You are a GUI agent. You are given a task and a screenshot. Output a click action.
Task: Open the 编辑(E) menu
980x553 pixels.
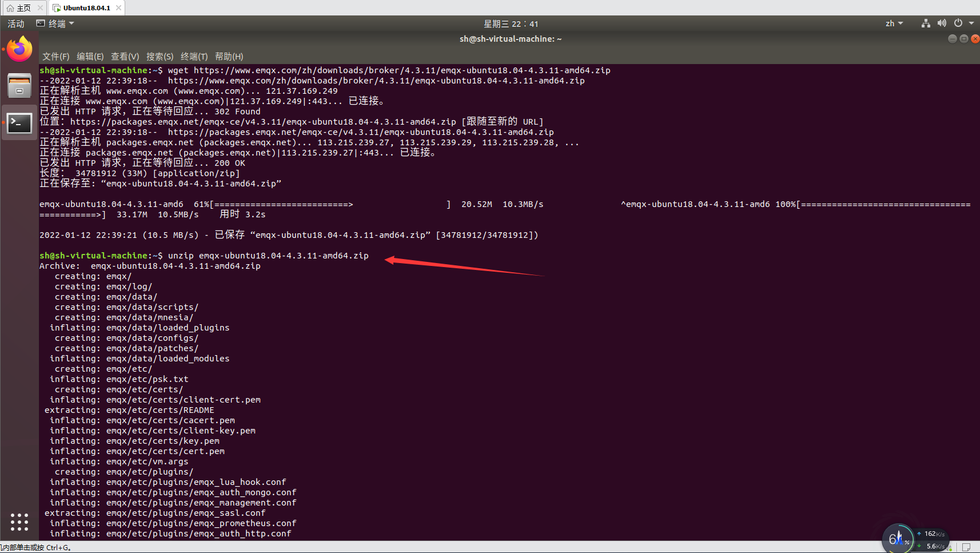click(90, 57)
